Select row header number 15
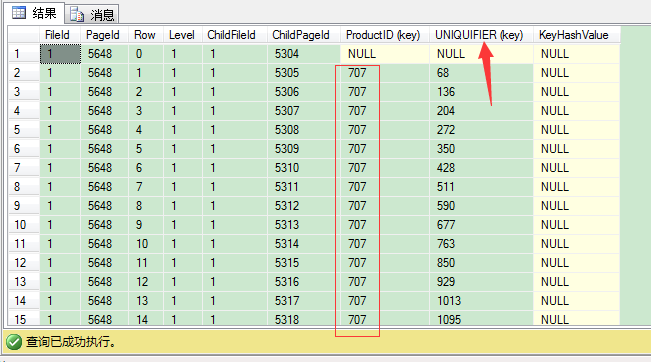Viewport: 651px width, 362px height. [24, 319]
